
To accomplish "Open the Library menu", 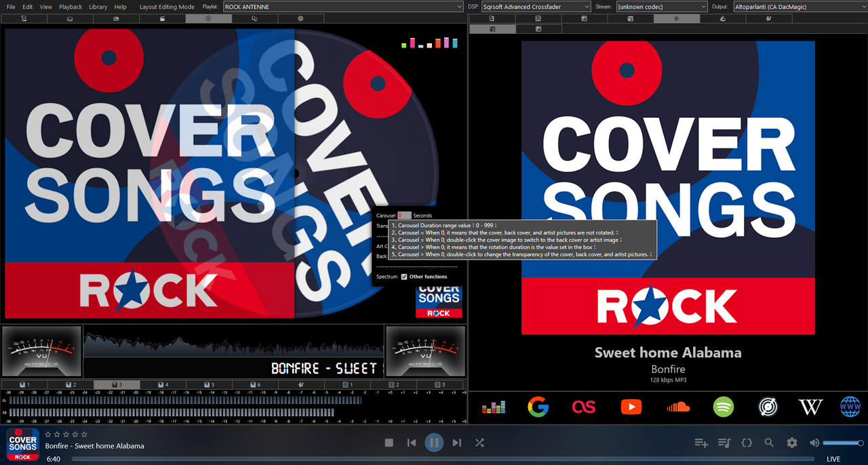I will coord(98,7).
